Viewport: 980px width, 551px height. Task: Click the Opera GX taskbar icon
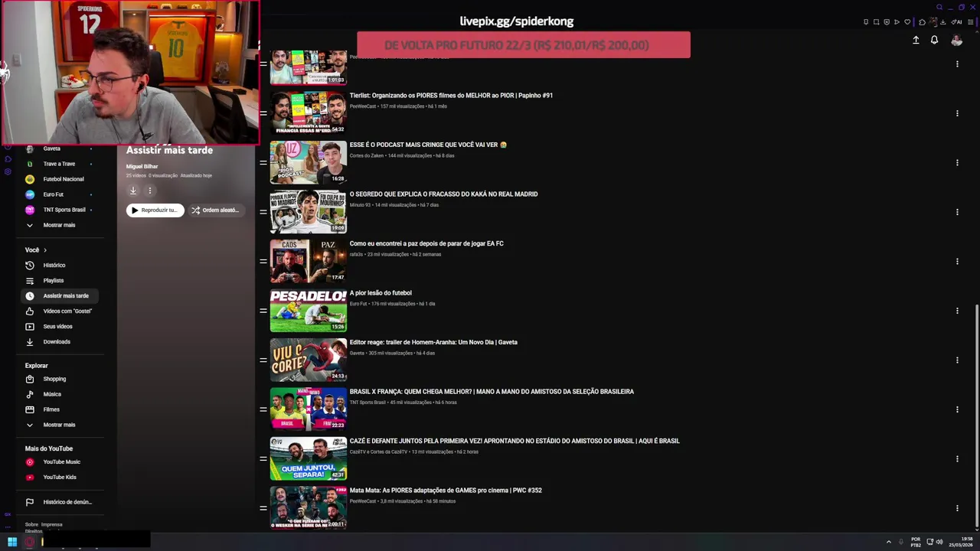coord(30,542)
